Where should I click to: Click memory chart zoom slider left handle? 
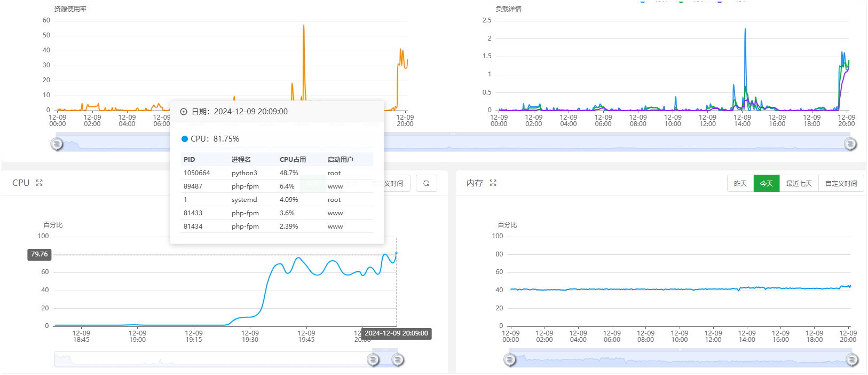pyautogui.click(x=510, y=360)
